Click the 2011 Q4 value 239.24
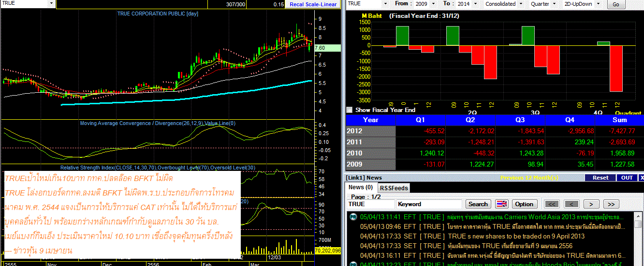 (584, 142)
